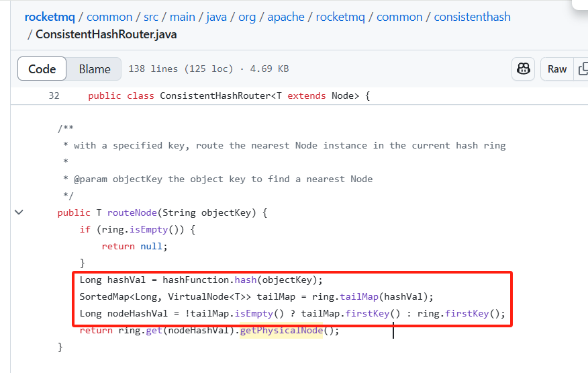Image resolution: width=588 pixels, height=373 pixels.
Task: Click the routeNode method name
Action: click(x=132, y=212)
